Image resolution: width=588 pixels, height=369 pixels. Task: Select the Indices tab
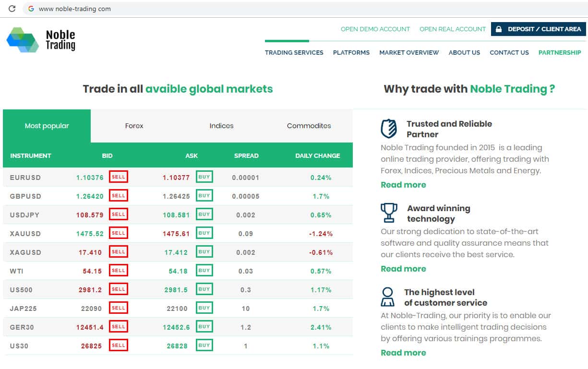(x=221, y=126)
